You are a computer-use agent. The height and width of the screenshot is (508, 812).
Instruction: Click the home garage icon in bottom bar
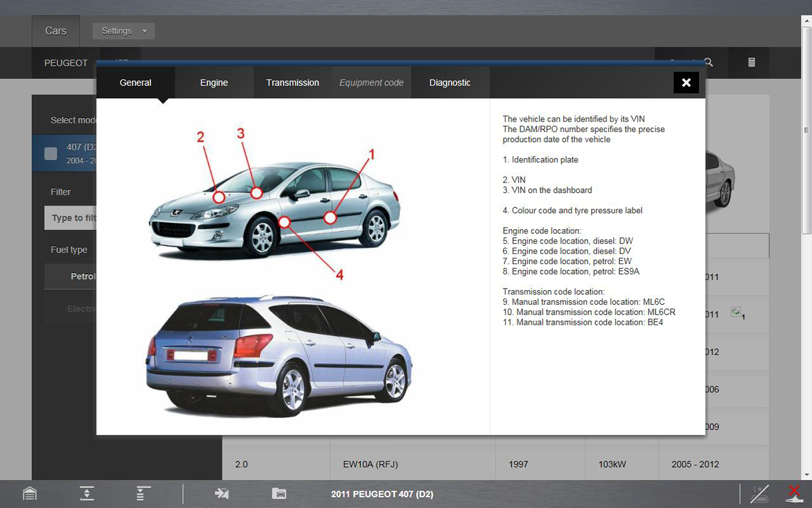pos(30,493)
